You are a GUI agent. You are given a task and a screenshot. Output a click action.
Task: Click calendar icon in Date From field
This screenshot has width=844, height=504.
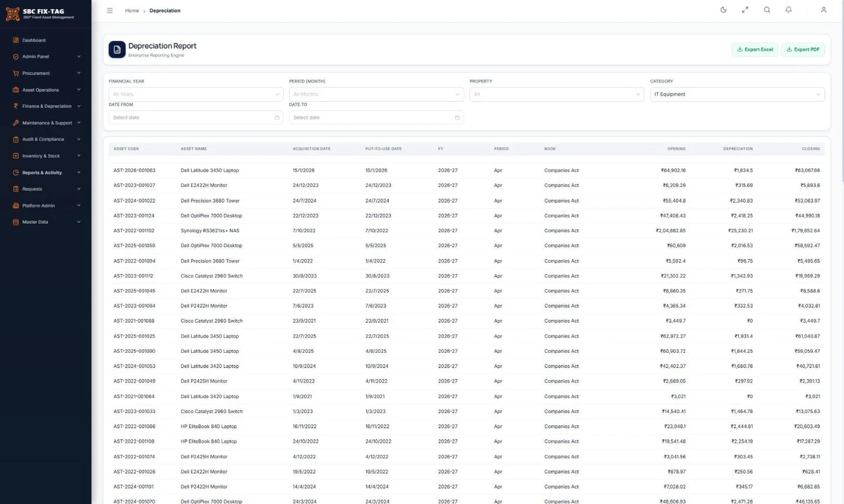(x=277, y=118)
